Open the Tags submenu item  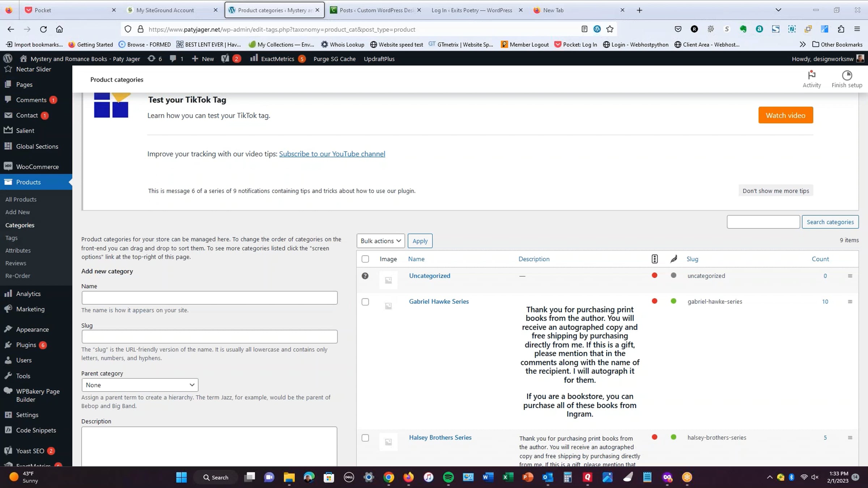[12, 238]
